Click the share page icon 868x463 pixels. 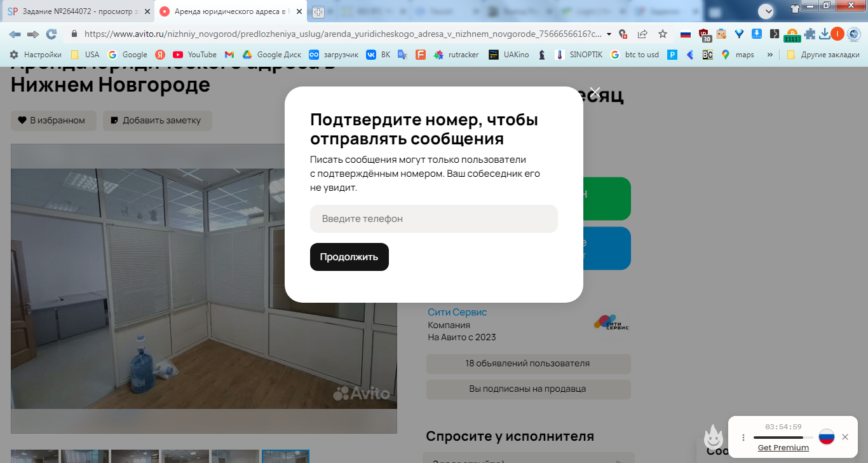point(642,34)
